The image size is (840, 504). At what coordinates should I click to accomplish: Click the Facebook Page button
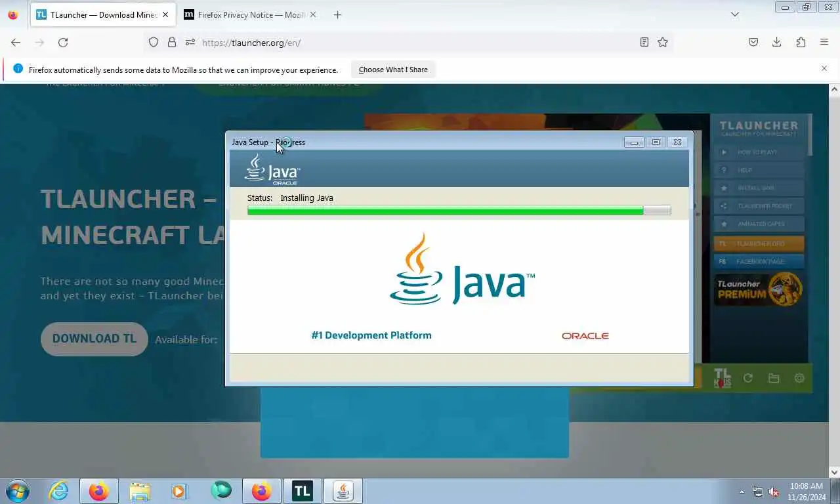[758, 261]
